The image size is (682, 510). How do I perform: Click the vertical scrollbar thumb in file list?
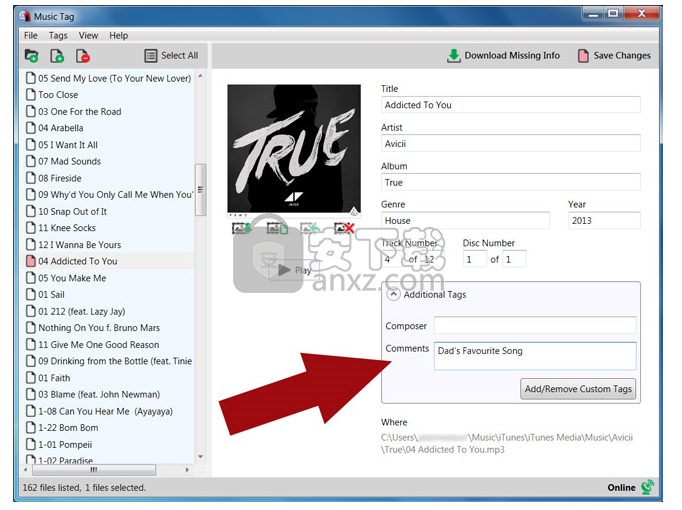click(x=200, y=190)
